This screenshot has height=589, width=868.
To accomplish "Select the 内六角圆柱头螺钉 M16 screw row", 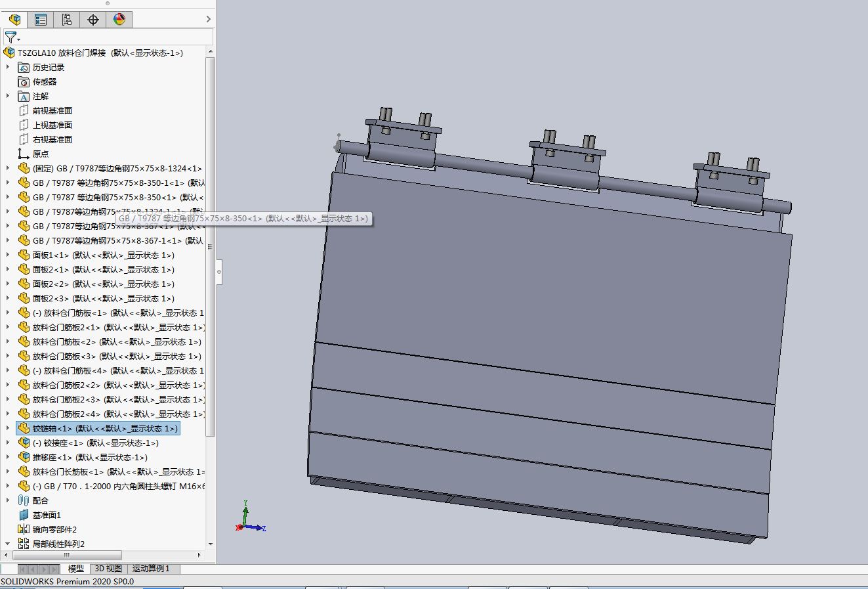I will click(119, 487).
